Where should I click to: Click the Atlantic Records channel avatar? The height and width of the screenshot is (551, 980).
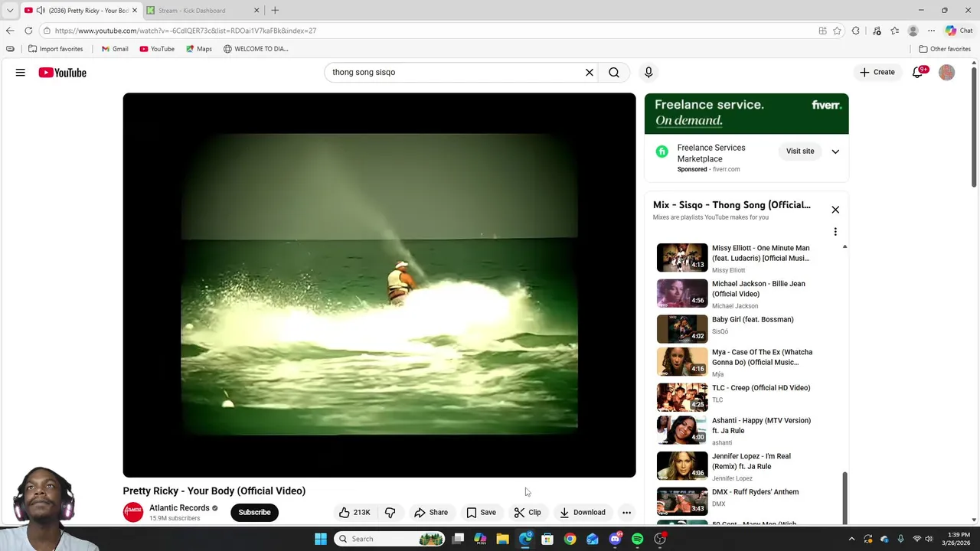point(133,513)
